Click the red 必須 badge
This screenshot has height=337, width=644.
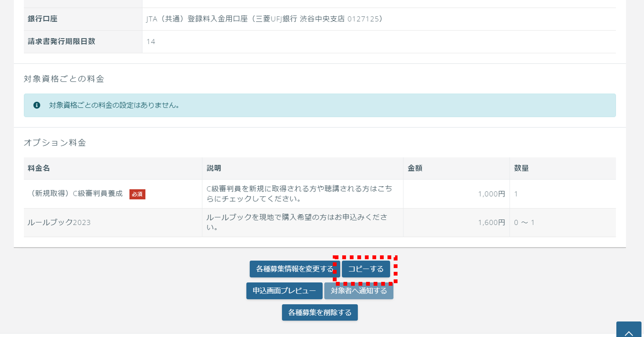[x=137, y=194]
